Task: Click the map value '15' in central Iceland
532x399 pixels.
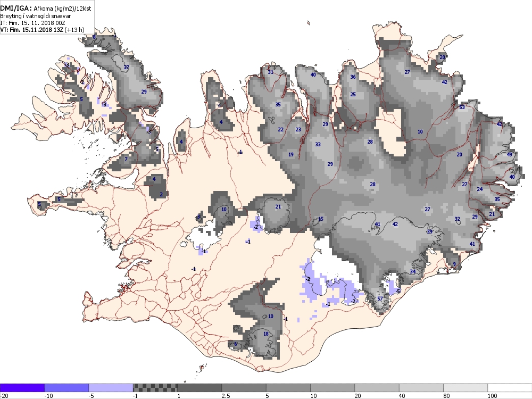Action: (x=321, y=219)
